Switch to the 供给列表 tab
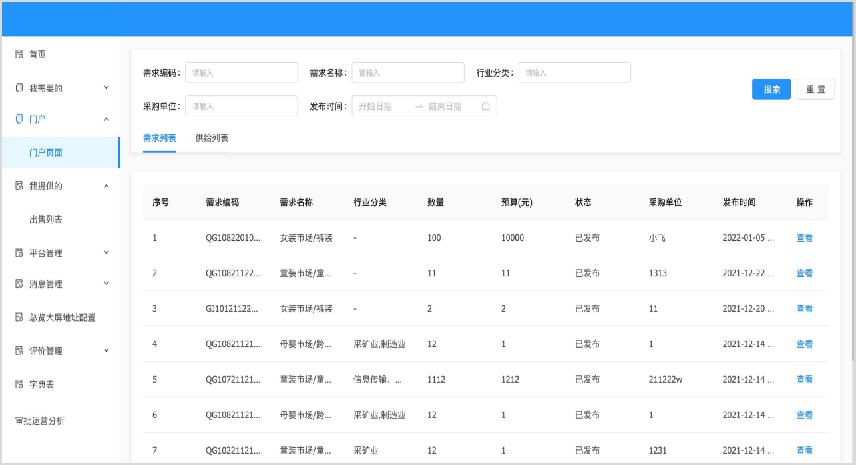The height and width of the screenshot is (465, 856). [211, 138]
